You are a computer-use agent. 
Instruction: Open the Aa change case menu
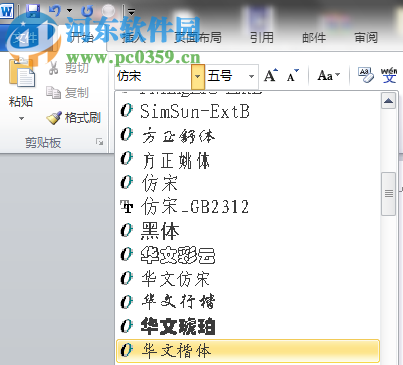(x=328, y=75)
